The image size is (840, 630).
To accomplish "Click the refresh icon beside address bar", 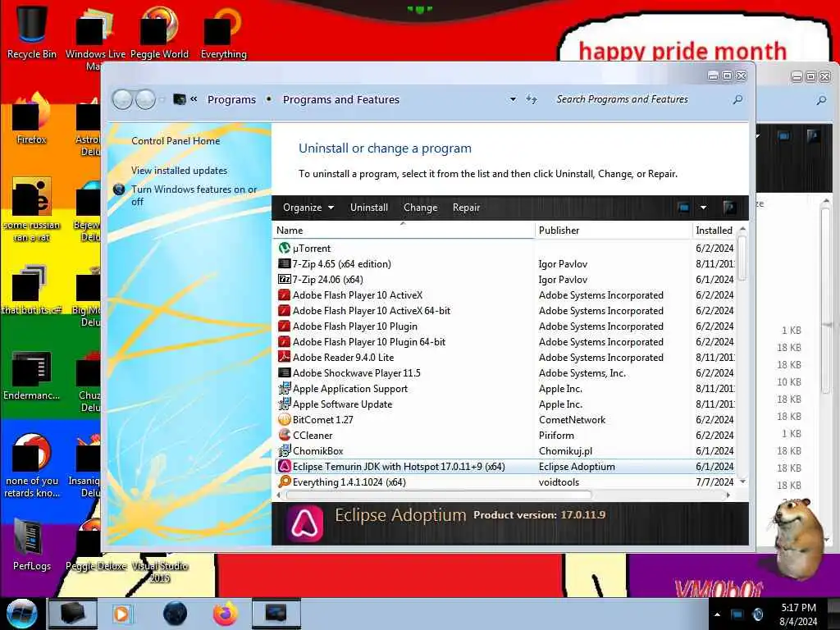I will coord(531,99).
